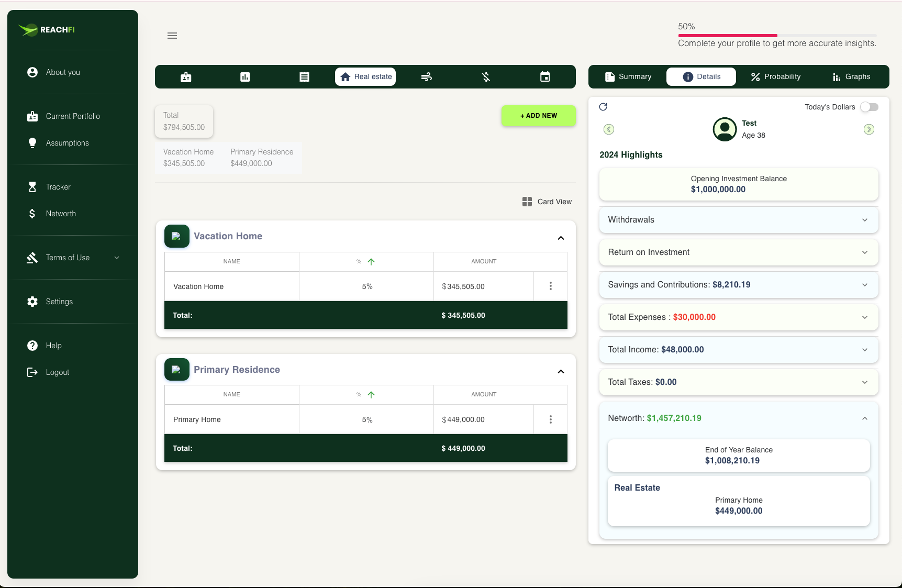
Task: Open options menu for Primary Home row
Action: pyautogui.click(x=550, y=419)
